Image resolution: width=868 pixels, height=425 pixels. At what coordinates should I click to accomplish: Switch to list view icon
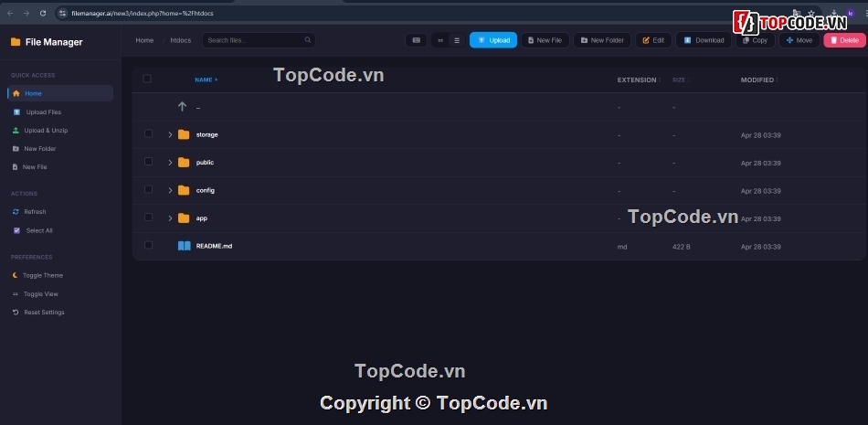[x=457, y=40]
